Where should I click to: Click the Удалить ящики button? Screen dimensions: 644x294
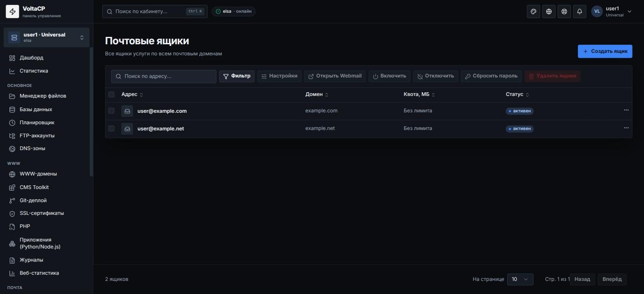click(552, 76)
